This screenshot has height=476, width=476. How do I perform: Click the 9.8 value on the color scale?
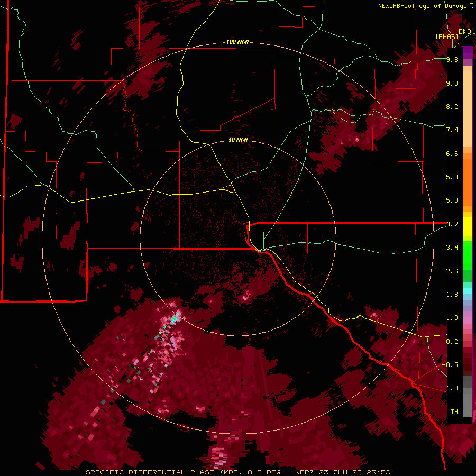452,59
